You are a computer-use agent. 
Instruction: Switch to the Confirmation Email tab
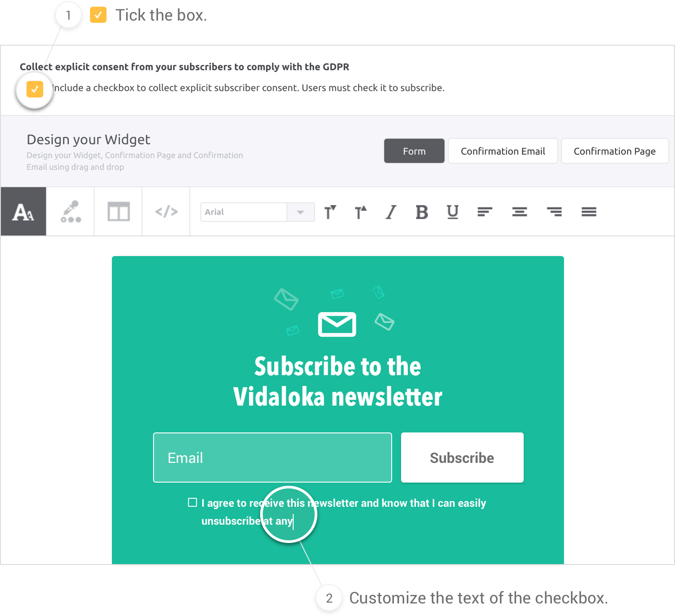[x=503, y=151]
